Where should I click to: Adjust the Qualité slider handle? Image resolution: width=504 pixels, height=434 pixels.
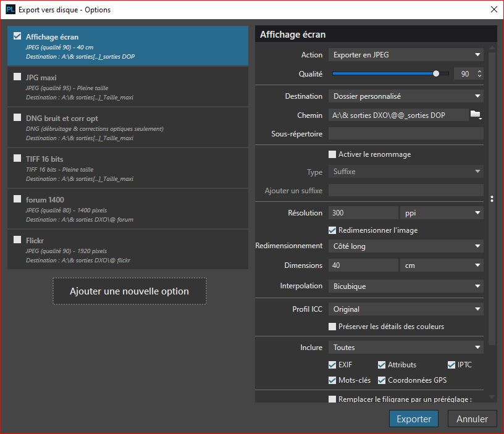coord(435,73)
